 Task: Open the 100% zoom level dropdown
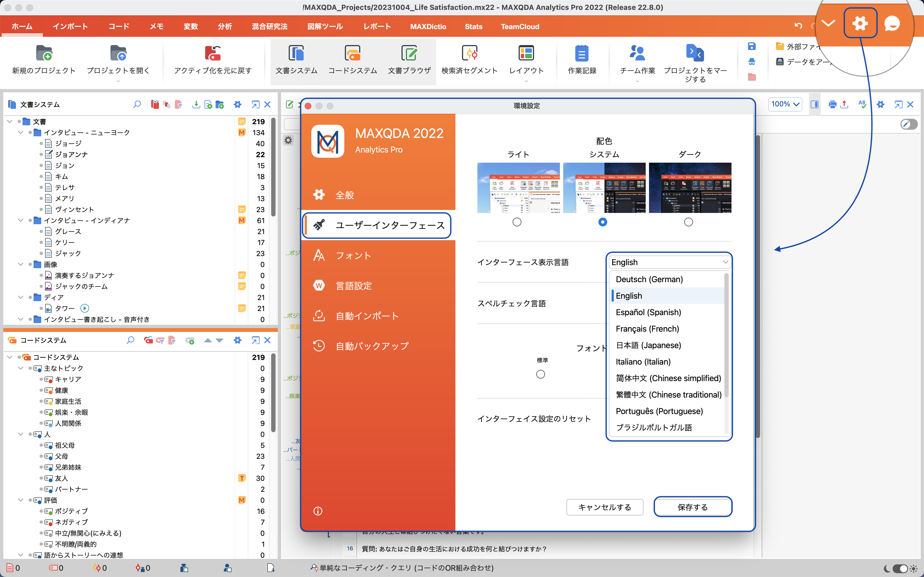click(785, 104)
